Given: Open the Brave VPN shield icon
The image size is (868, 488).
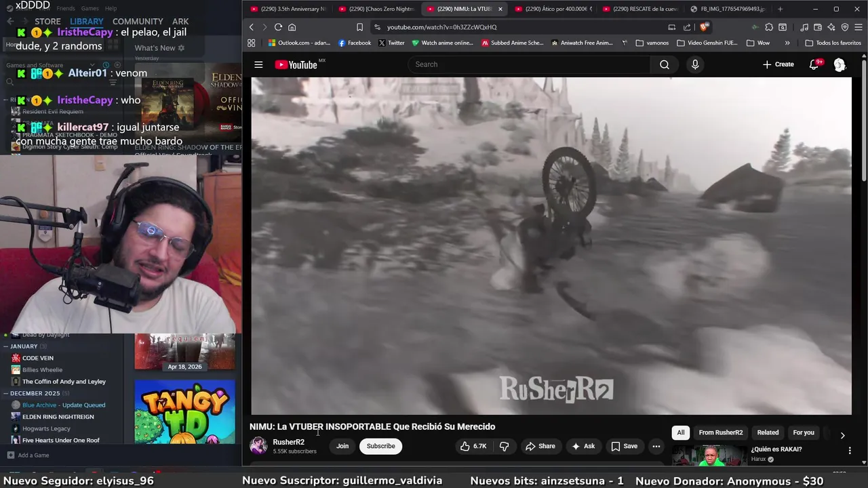Looking at the screenshot, I should pos(845,27).
